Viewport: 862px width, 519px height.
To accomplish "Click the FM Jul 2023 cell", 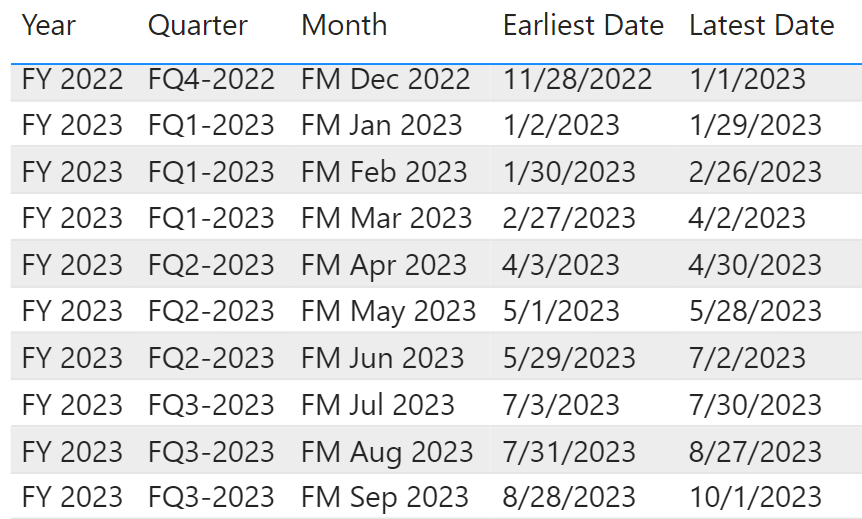I will pos(378,405).
